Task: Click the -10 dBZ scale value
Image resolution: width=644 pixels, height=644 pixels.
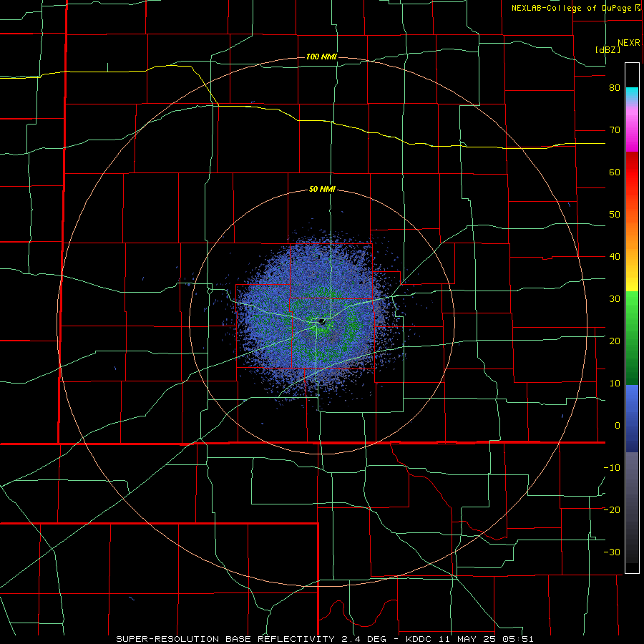Action: pos(612,468)
